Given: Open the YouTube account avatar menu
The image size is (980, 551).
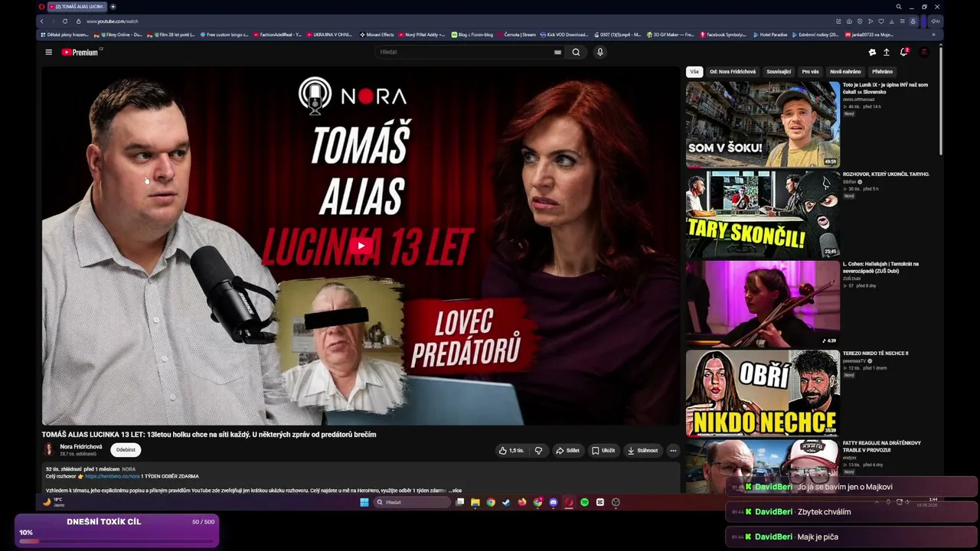Looking at the screenshot, I should coord(924,52).
